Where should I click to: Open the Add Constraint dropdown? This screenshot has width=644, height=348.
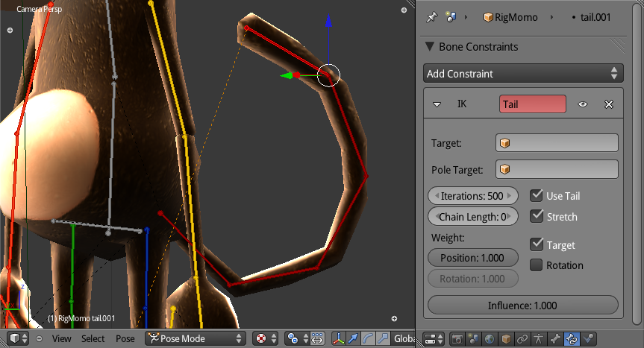point(523,74)
